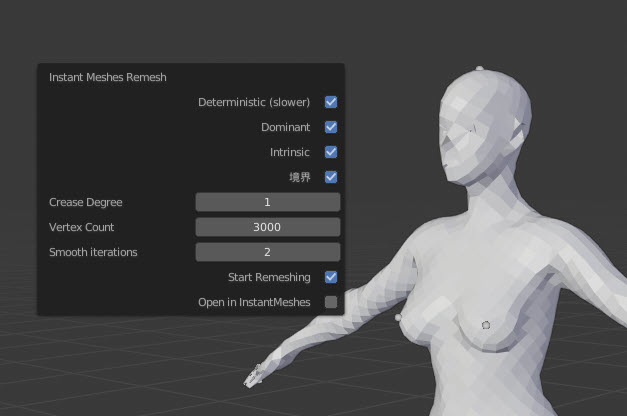
Task: Click the Instant Meshes Remesh panel title
Action: 108,77
